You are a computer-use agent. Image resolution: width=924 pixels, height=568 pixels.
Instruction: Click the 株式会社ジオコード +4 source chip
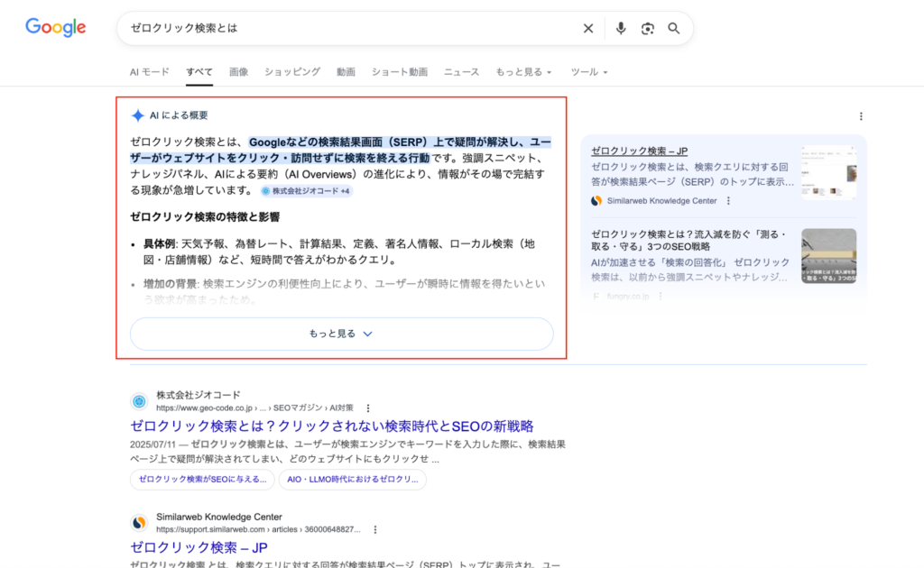click(306, 191)
